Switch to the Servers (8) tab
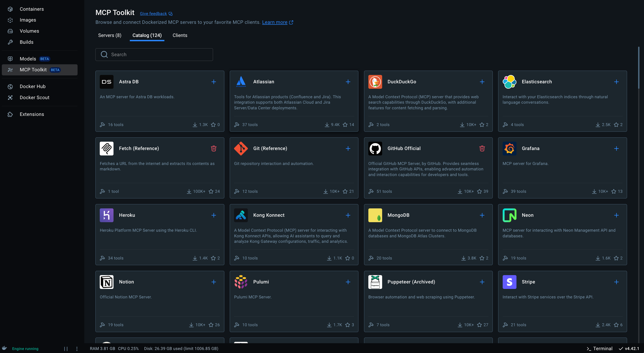 click(x=109, y=35)
